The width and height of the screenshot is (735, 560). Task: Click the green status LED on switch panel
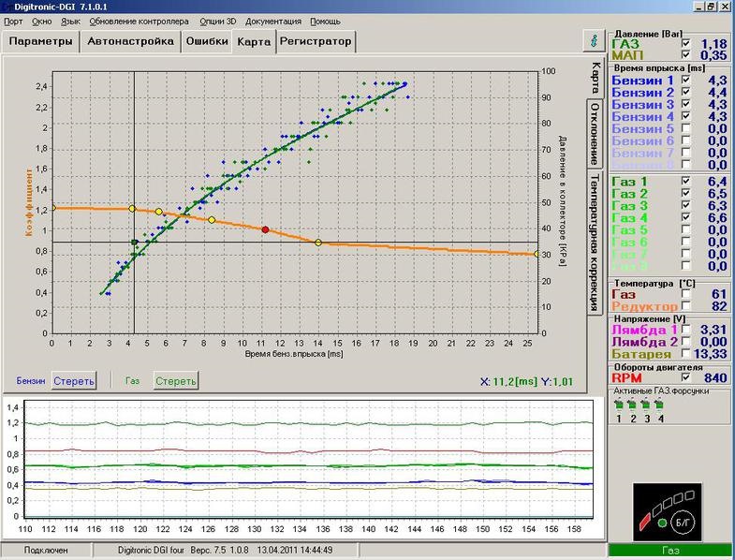click(662, 523)
